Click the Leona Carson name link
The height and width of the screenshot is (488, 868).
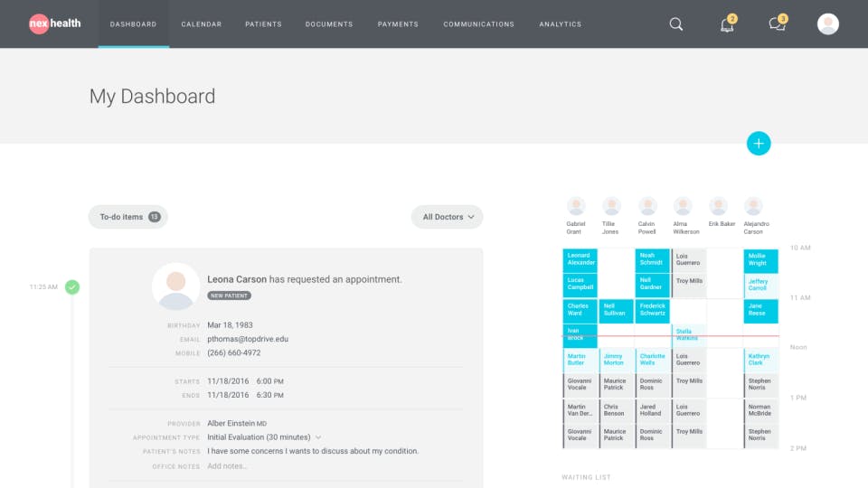pos(237,279)
